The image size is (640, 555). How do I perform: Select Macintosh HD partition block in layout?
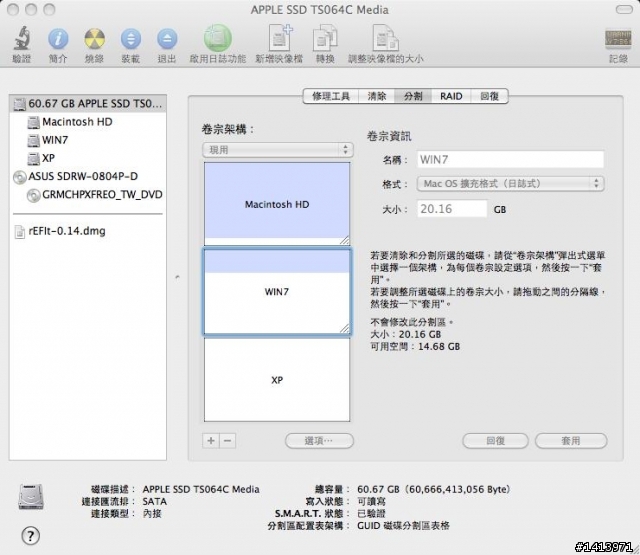point(277,204)
